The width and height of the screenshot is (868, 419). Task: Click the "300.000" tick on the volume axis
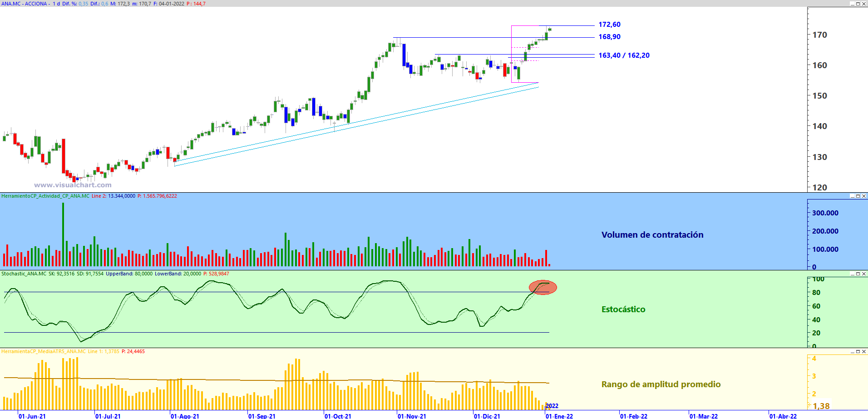pos(825,213)
